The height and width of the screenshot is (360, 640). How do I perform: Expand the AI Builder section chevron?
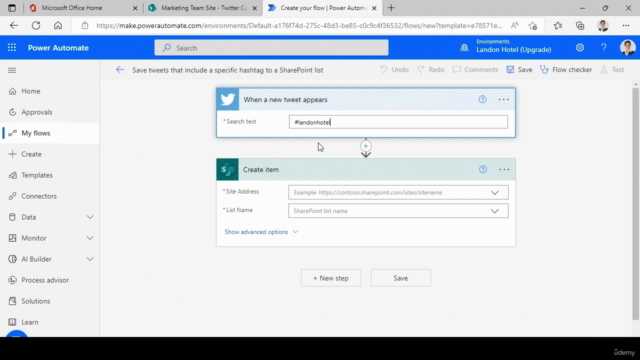(90, 259)
